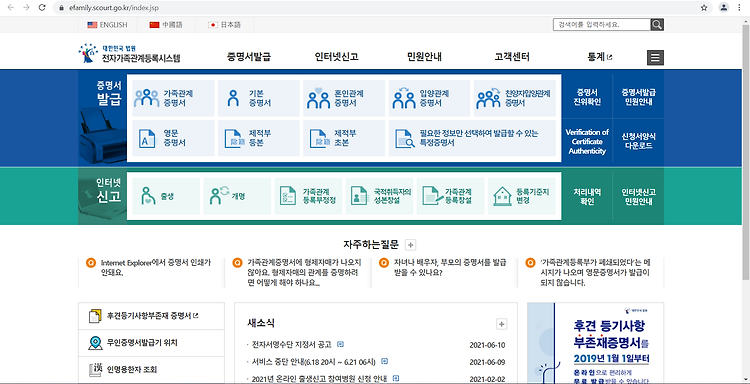Open the 증명서발급 top menu
Image resolution: width=750 pixels, height=384 pixels.
(249, 57)
